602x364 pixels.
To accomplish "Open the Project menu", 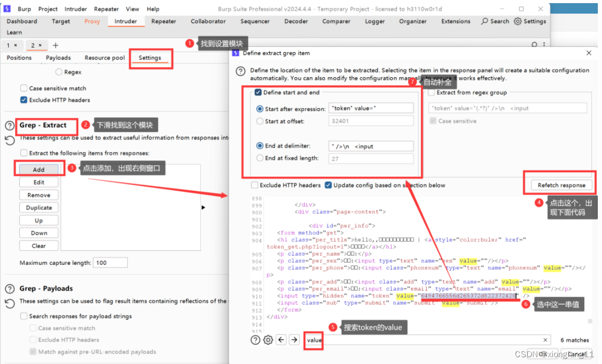I will click(48, 9).
